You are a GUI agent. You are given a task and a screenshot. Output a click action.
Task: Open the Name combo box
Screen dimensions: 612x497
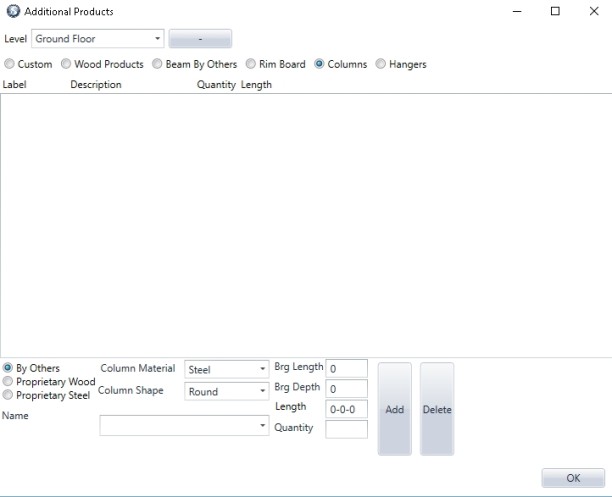click(x=185, y=426)
